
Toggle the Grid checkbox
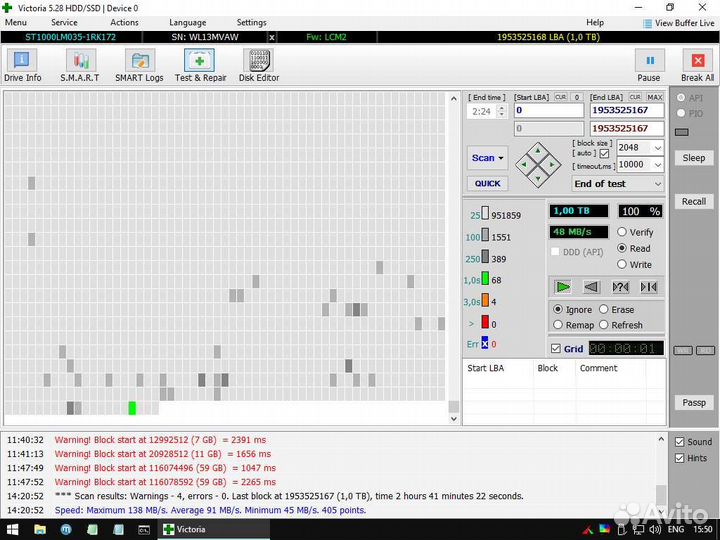556,349
